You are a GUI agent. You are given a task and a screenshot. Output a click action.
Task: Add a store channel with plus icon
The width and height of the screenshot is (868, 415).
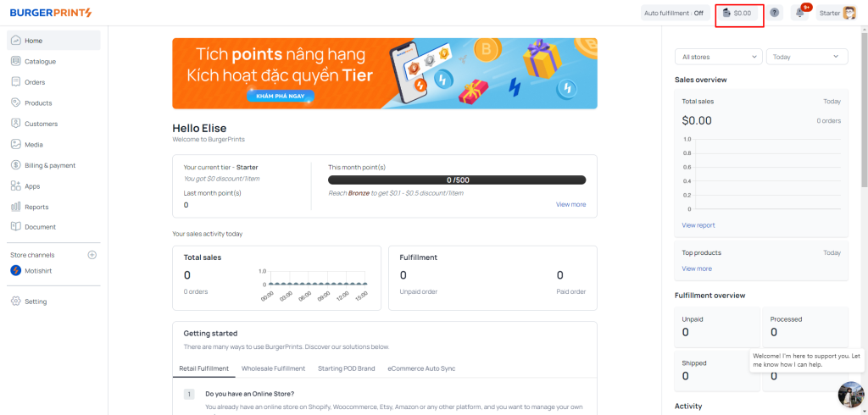coord(92,255)
